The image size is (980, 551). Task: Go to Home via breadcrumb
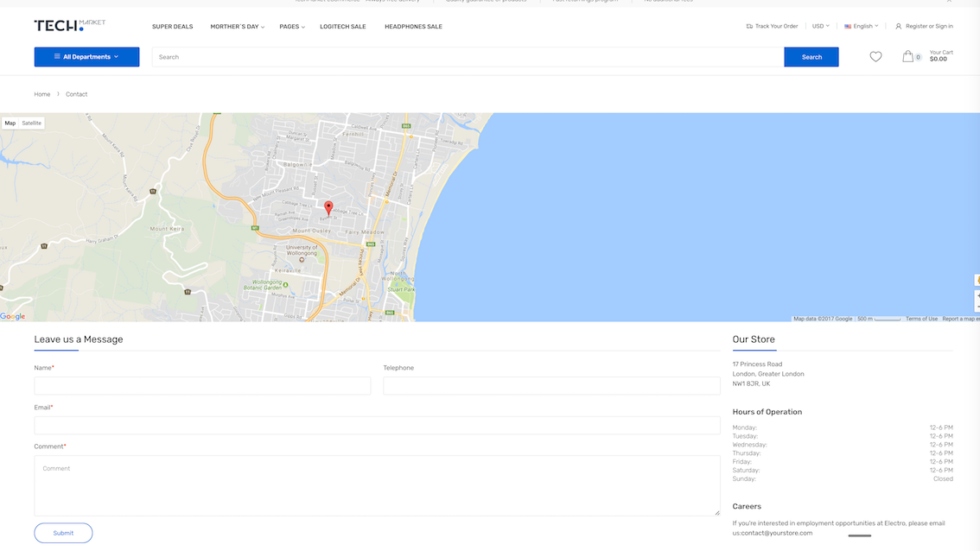click(41, 94)
